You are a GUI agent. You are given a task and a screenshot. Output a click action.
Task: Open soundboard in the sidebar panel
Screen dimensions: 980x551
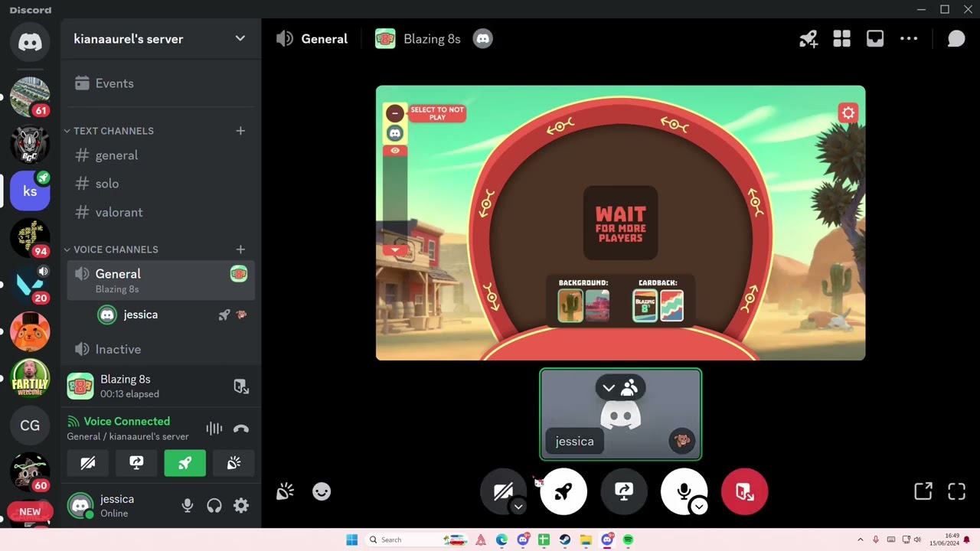click(234, 463)
